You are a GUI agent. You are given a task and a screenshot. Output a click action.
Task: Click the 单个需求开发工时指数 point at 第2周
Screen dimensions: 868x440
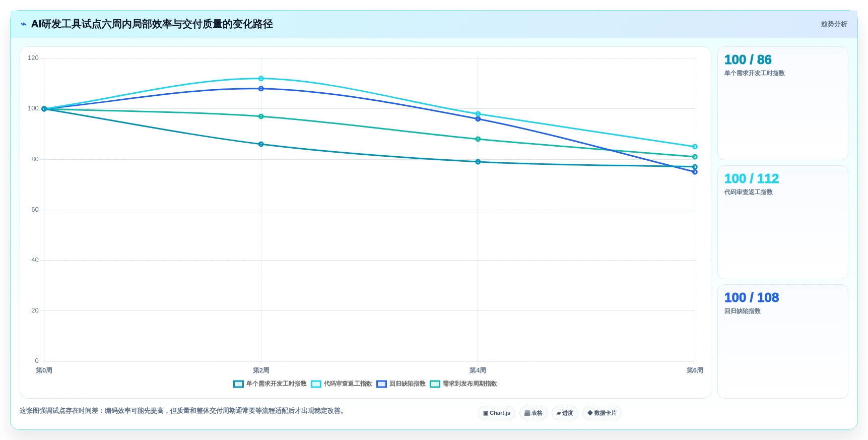tap(261, 144)
